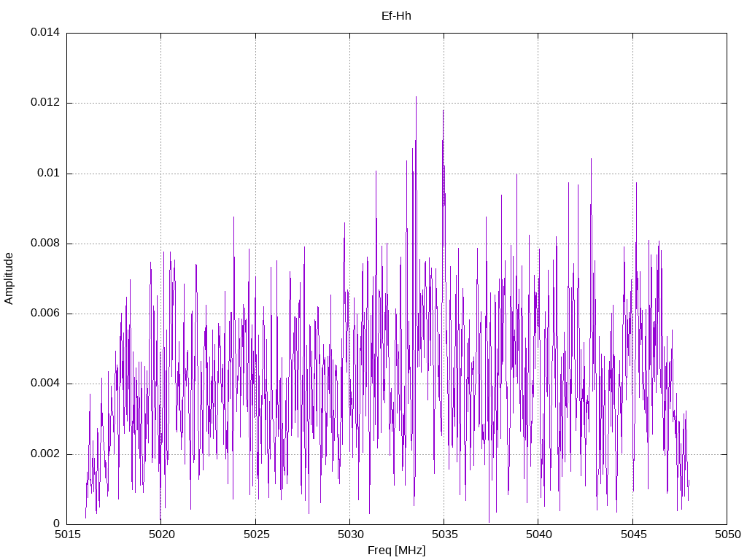Viewport: 747px width, 560px height.
Task: Click the 5015 x-axis tick label
Action: (67, 534)
